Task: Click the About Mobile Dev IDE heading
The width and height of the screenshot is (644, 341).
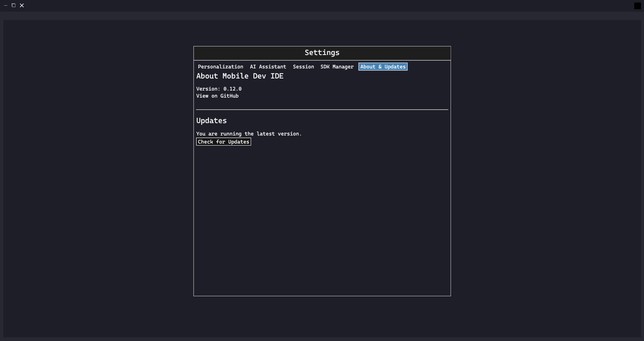Action: tap(240, 76)
